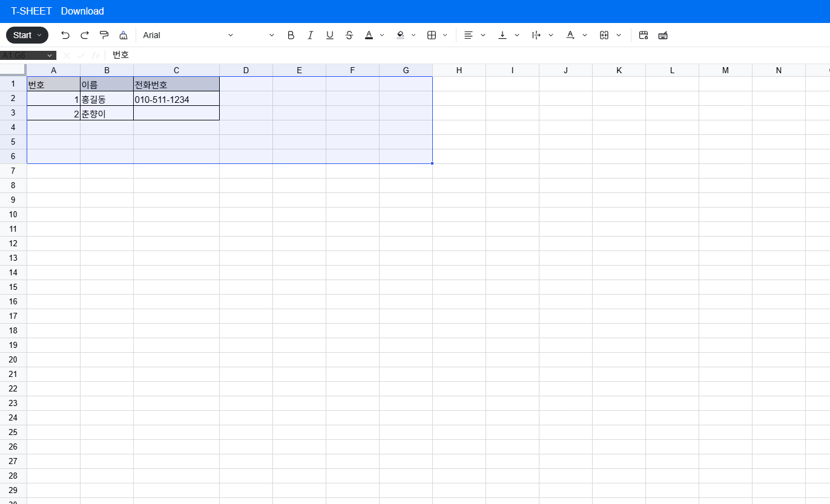Open the Arial font family dropdown
The image size is (830, 504).
point(188,35)
